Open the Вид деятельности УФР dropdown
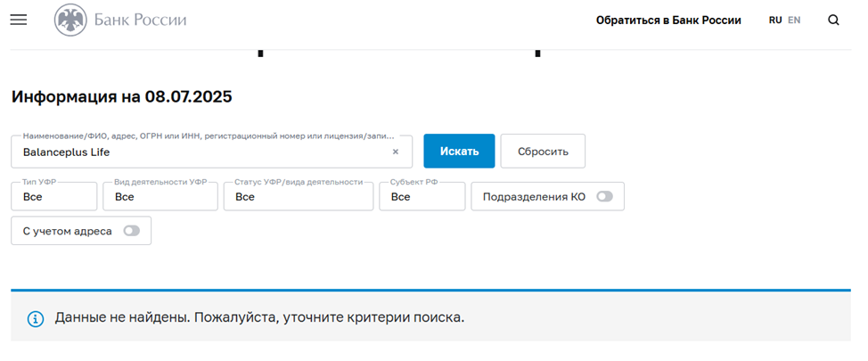 [160, 196]
